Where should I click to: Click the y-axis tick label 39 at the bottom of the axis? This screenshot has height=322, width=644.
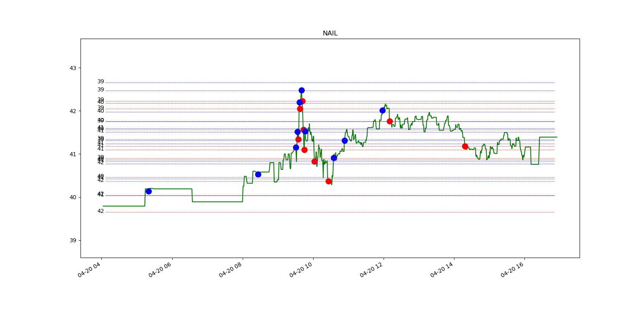(73, 240)
